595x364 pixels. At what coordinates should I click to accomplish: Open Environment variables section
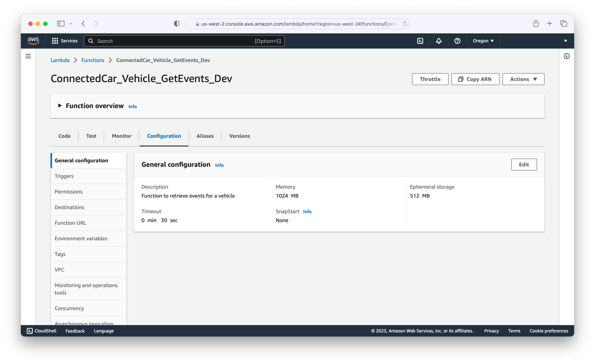point(89,238)
